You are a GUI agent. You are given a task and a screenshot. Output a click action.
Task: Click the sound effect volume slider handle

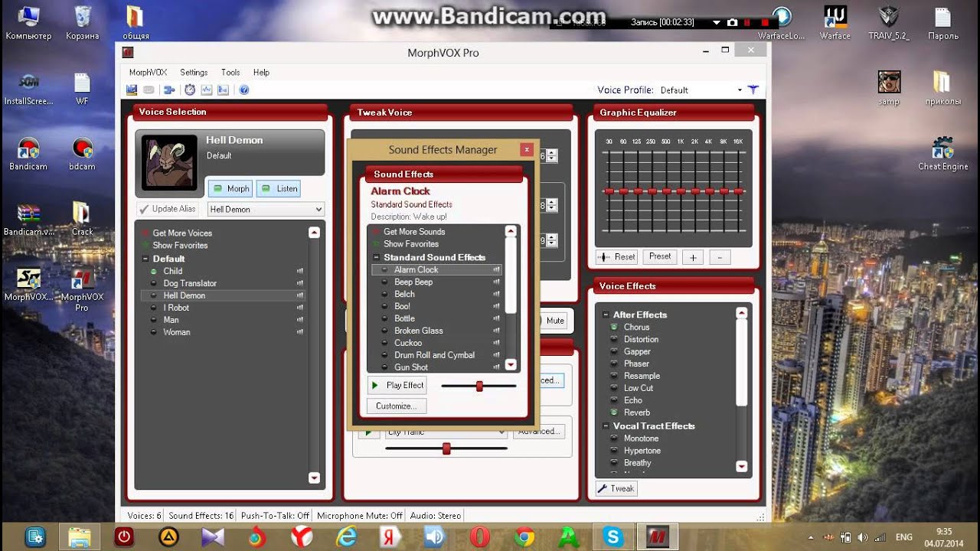click(479, 386)
